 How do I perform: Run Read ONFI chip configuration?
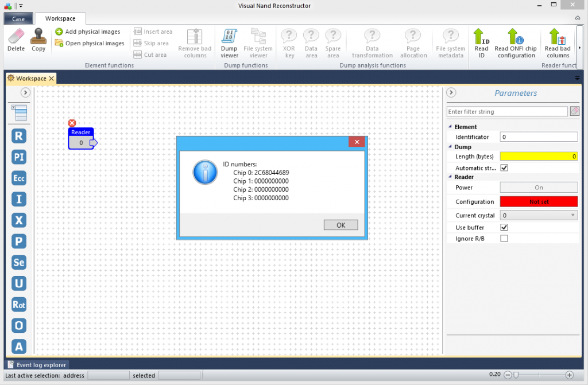pyautogui.click(x=516, y=44)
